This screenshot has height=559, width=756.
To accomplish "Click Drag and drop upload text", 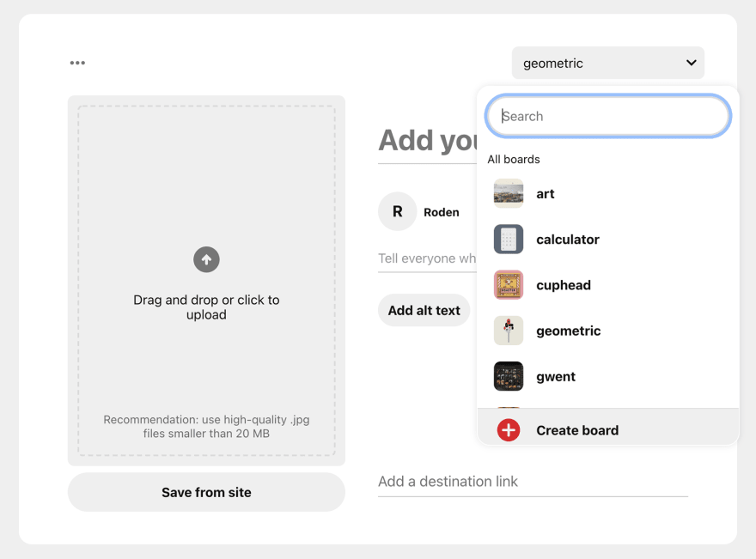I will [206, 307].
